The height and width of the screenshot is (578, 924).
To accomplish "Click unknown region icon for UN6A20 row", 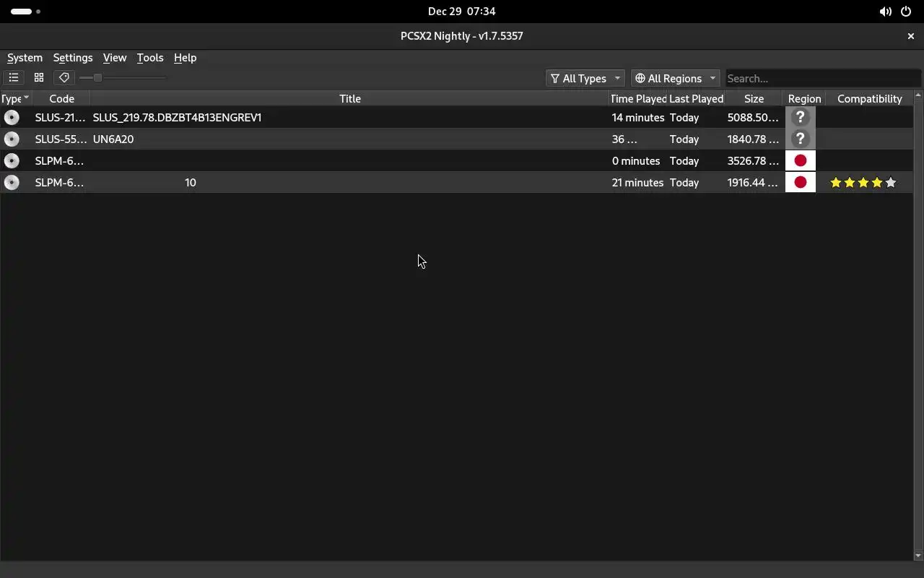I will [x=800, y=139].
